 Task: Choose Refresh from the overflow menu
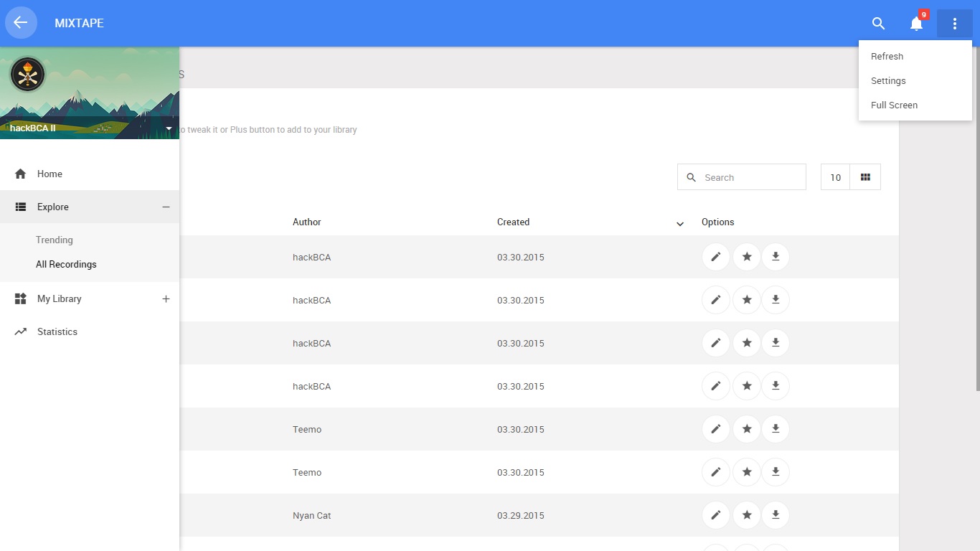[915, 57]
